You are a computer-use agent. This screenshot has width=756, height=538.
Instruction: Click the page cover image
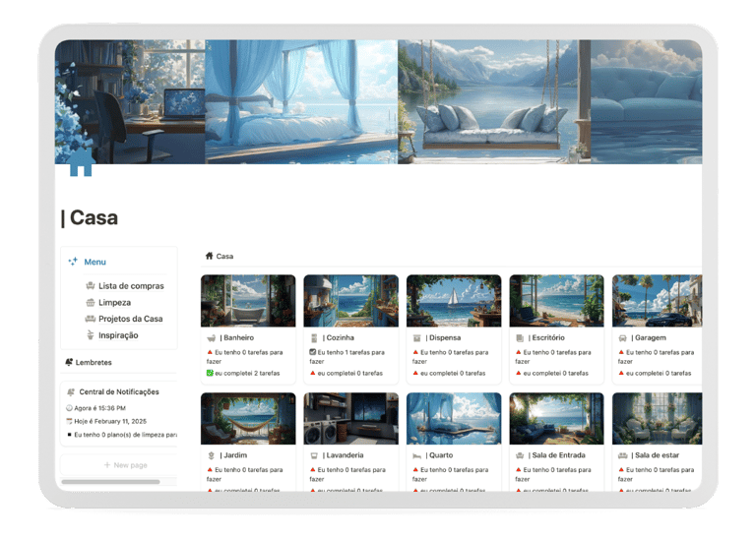tap(378, 101)
